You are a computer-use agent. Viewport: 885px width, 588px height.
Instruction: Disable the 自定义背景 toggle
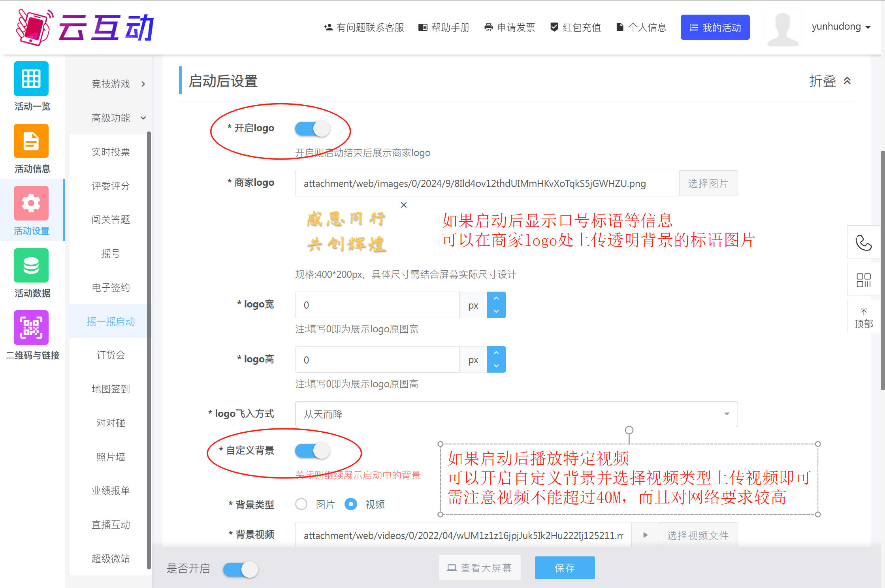click(313, 450)
